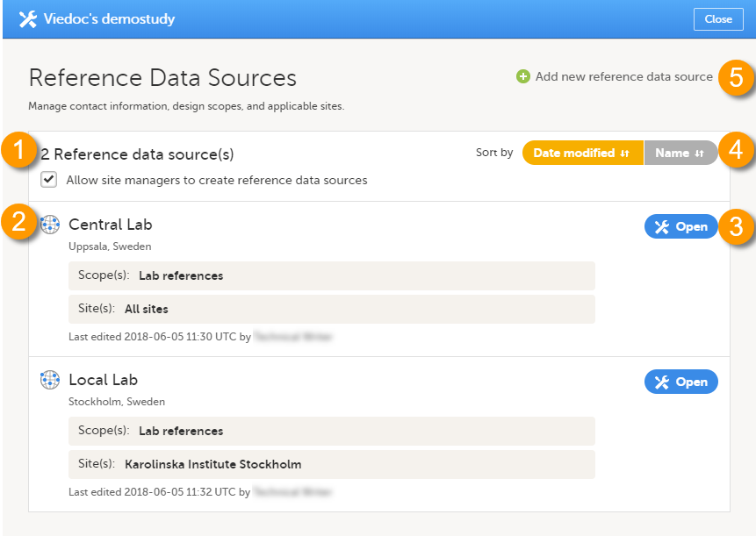The height and width of the screenshot is (536, 756).
Task: Uncheck Allow site managers to create sources
Action: coord(50,180)
